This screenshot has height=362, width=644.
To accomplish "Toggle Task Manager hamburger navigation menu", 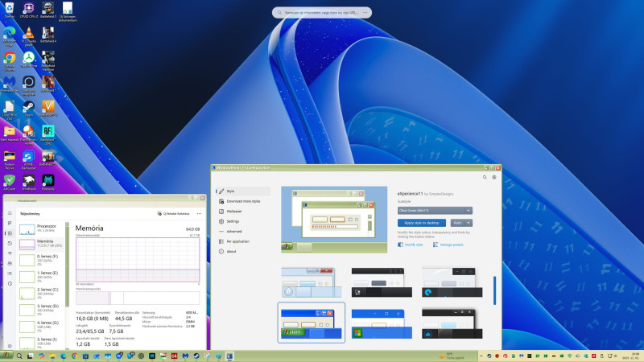I will click(10, 213).
